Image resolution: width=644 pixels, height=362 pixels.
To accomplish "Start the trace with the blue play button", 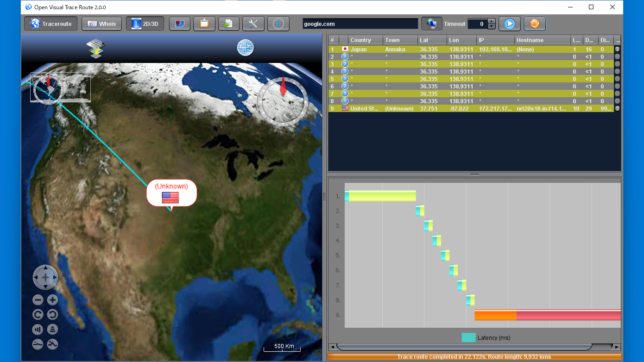I will pos(510,24).
